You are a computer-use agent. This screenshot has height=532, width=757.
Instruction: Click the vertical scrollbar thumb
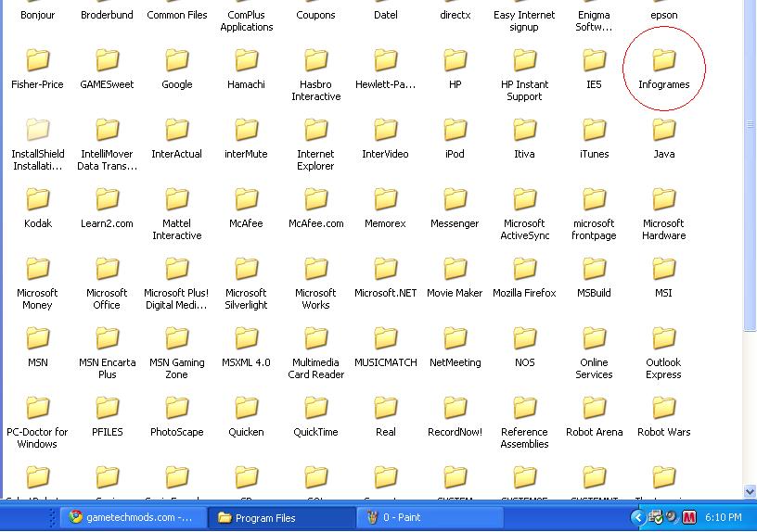click(x=750, y=166)
